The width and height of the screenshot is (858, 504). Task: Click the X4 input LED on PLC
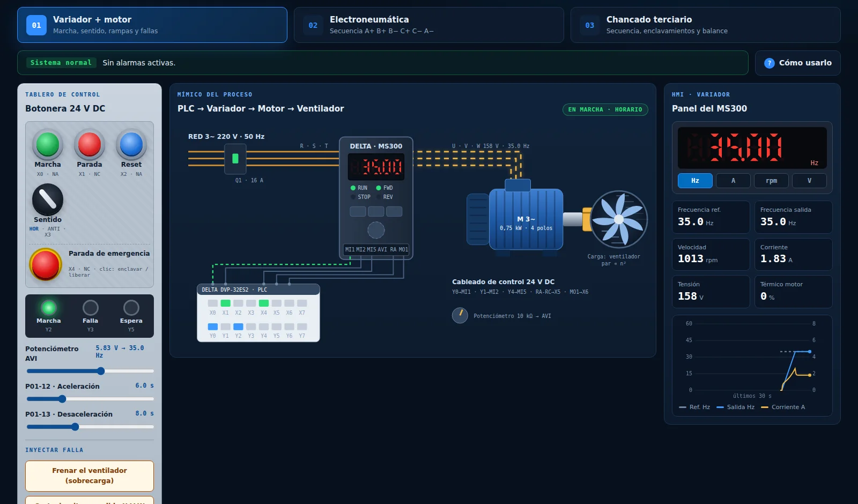263,303
